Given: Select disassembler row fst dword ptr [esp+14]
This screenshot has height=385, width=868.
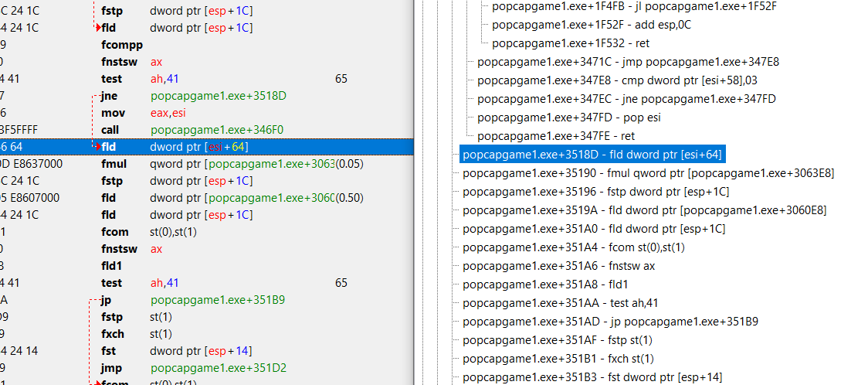Looking at the screenshot, I should coord(206,351).
